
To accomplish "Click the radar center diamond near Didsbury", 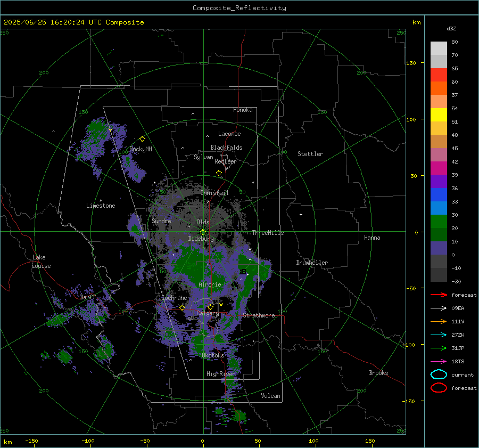I will 203,232.
